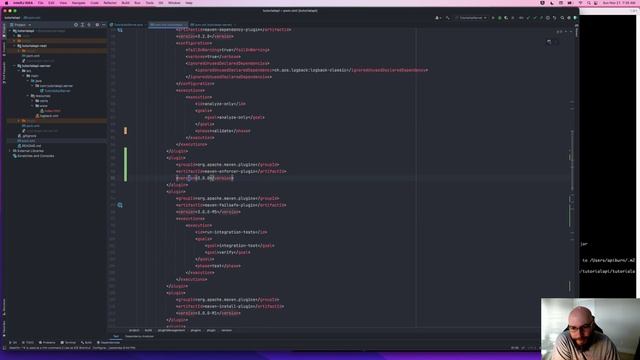Click Collapse All icon in Project panel

[x=89, y=25]
